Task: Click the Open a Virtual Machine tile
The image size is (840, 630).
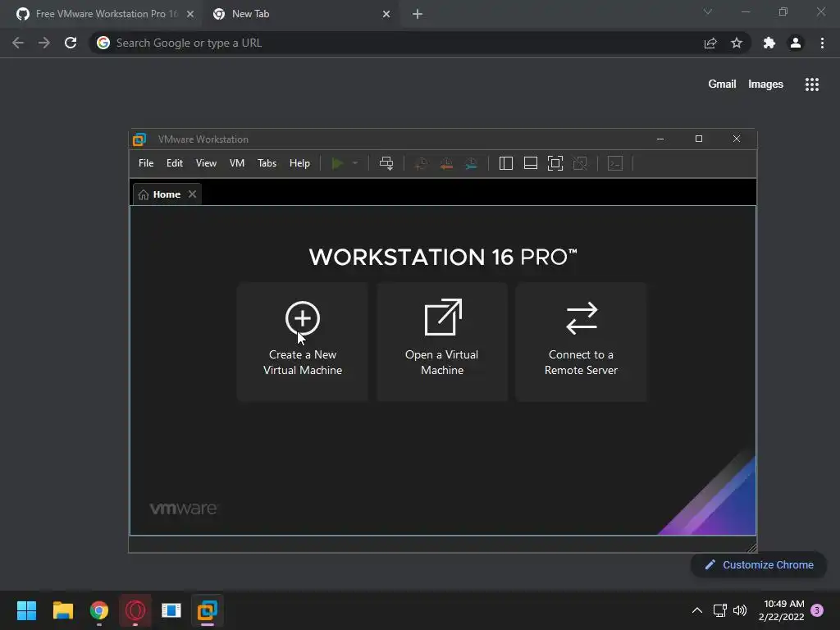Action: (442, 341)
